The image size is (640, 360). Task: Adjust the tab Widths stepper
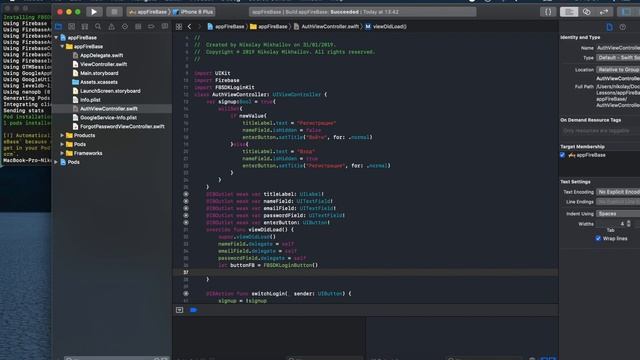629,224
